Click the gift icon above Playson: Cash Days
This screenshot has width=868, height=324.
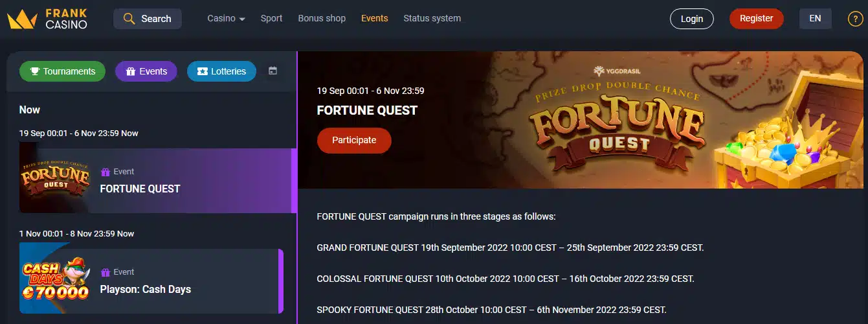[106, 272]
